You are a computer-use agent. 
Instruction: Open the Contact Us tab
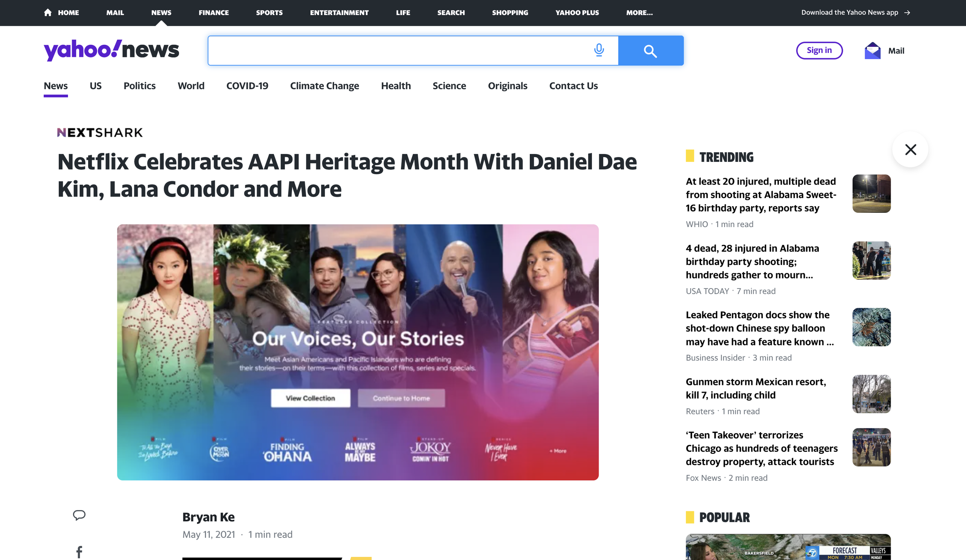tap(573, 86)
